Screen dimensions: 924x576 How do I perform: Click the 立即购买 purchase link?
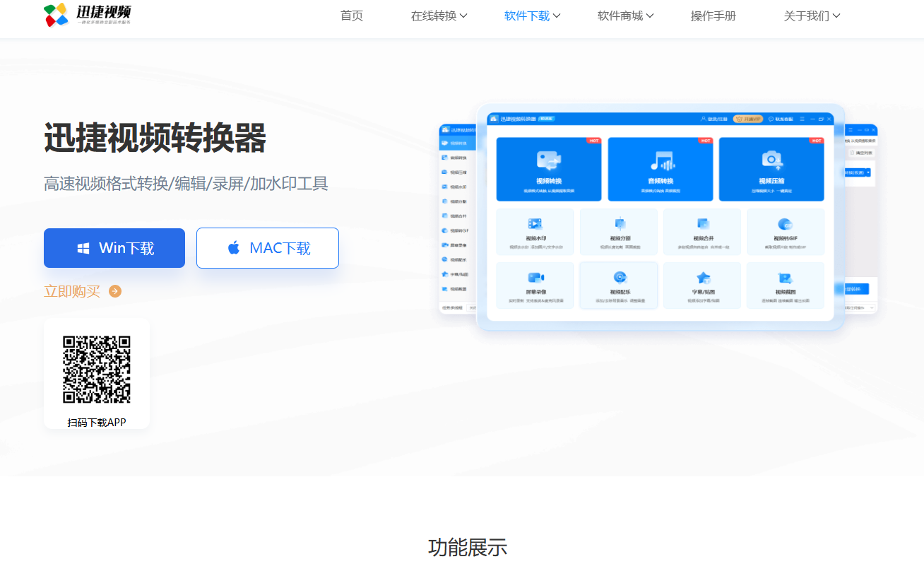click(x=72, y=291)
